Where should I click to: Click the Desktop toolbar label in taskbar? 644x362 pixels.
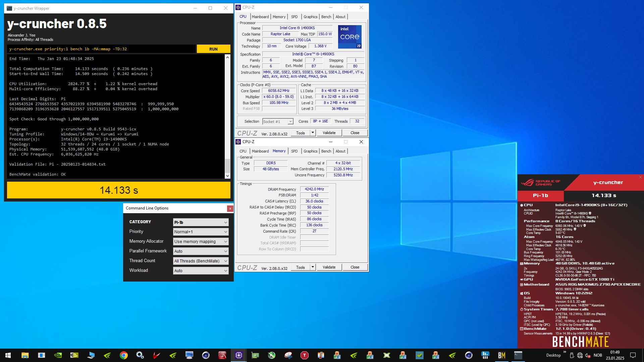click(x=553, y=355)
